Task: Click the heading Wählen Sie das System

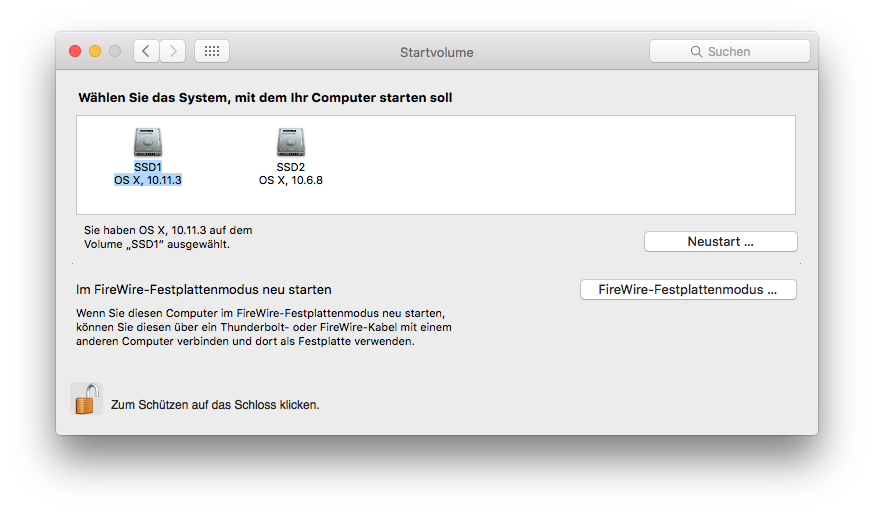Action: pyautogui.click(x=265, y=98)
